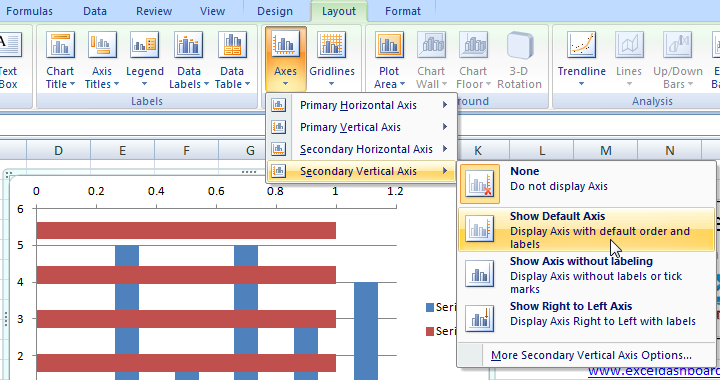Screen dimensions: 720x380
Task: Choose Show Default Axis option
Action: [587, 229]
